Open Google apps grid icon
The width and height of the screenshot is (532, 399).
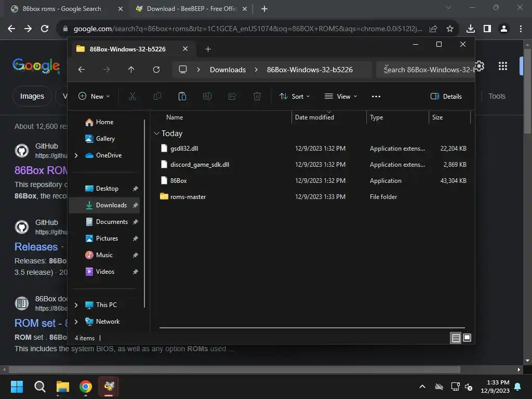click(x=503, y=66)
